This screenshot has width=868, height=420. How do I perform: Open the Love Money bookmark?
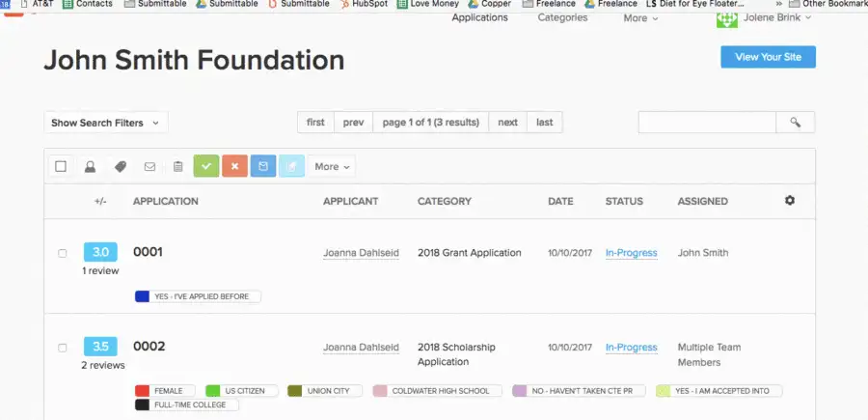(x=428, y=4)
